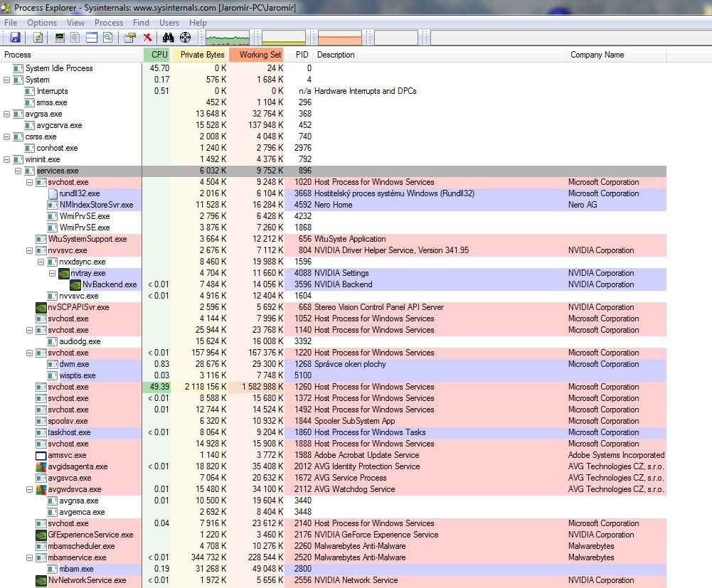Toggle the Show Lower Pane toolbar icon

[92, 38]
